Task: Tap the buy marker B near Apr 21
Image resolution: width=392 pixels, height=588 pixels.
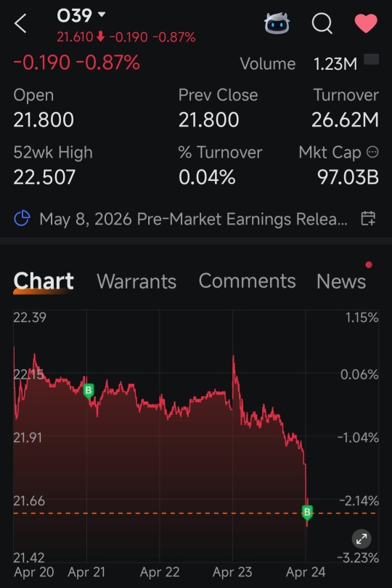Action: pyautogui.click(x=89, y=391)
